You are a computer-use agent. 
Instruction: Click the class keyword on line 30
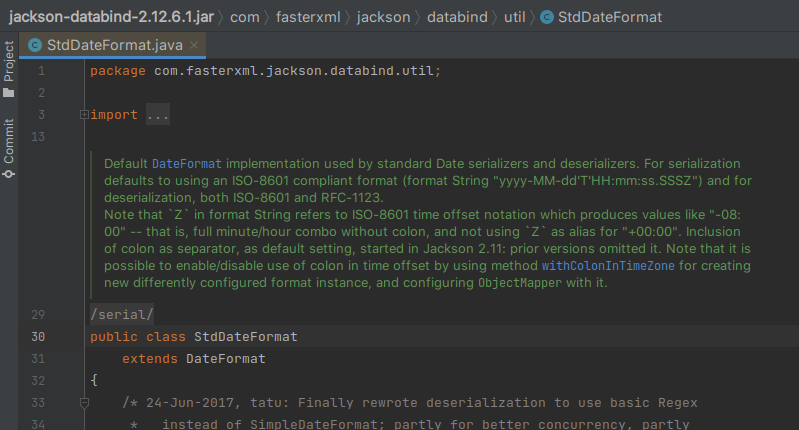(x=166, y=337)
